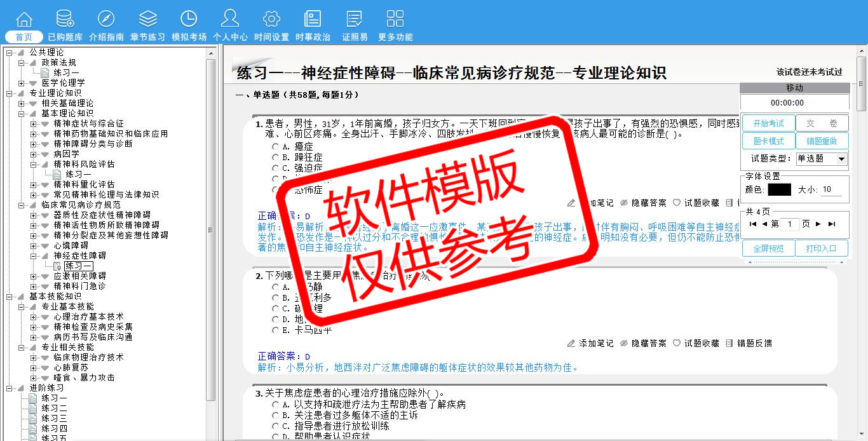Select option B. 关注患者过多躯体不适的主诉
This screenshot has height=441, width=868.
275,415
